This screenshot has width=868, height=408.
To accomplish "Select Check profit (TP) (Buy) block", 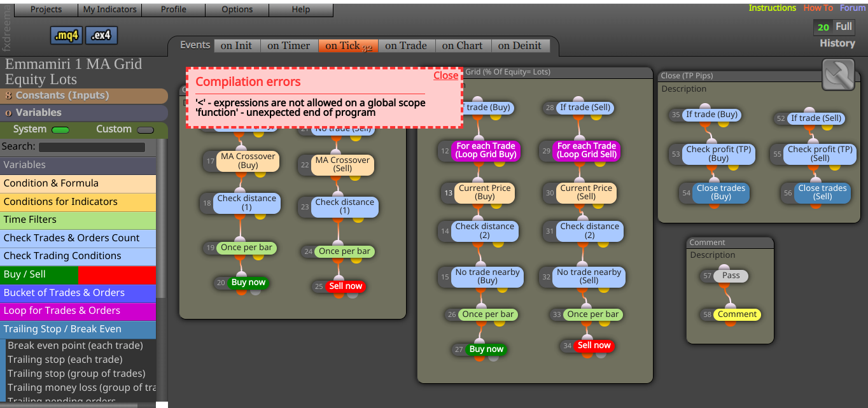I will (x=719, y=154).
